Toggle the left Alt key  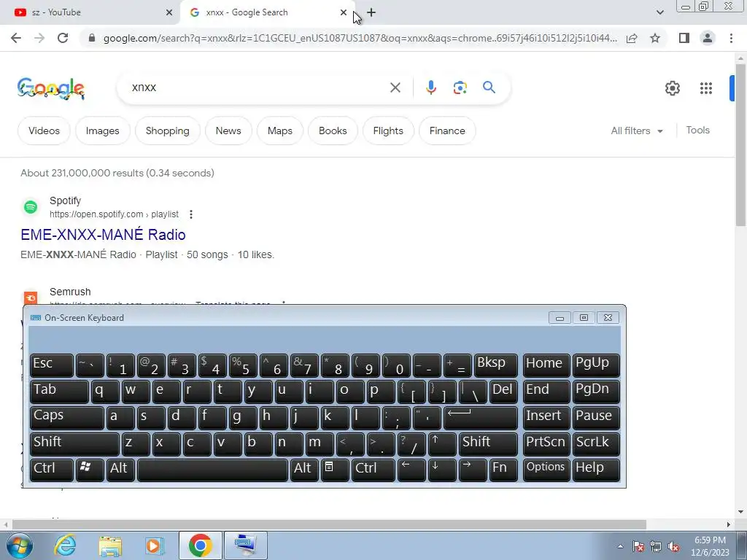coord(120,470)
